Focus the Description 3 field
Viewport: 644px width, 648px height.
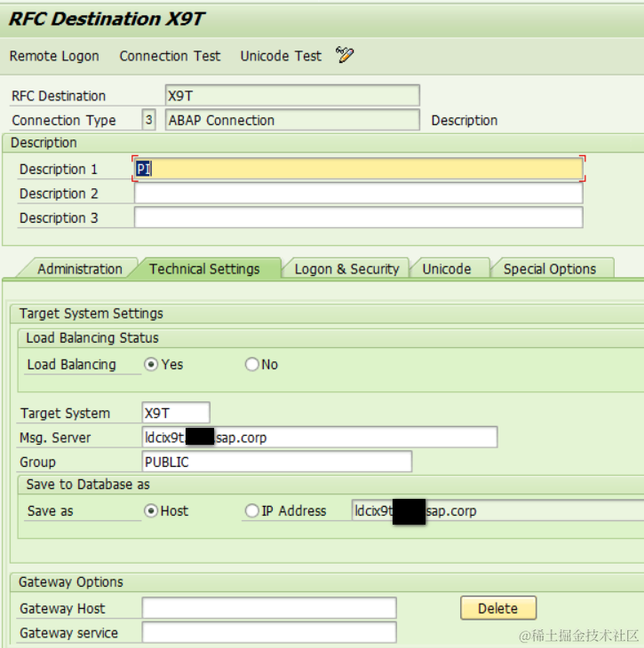point(359,217)
